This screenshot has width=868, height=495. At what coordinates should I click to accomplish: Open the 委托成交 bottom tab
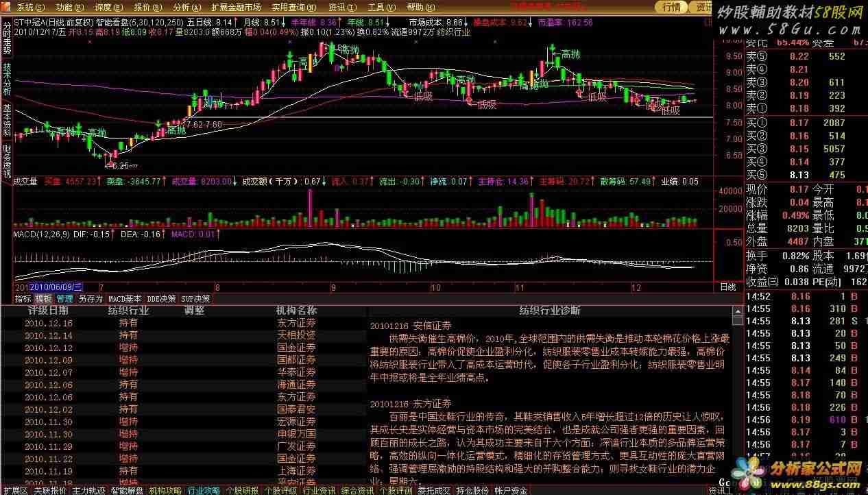[434, 490]
